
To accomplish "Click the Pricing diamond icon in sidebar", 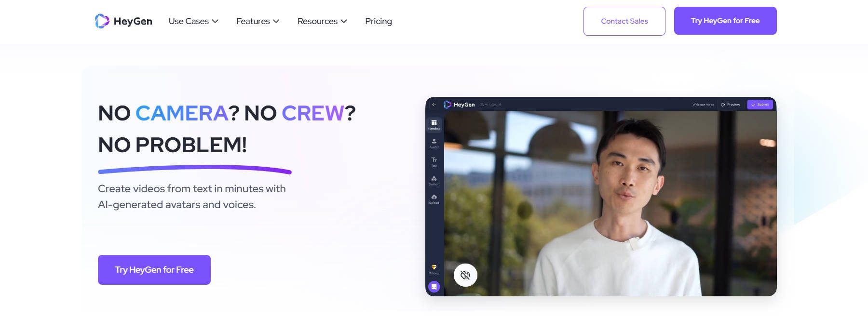I will tap(434, 269).
